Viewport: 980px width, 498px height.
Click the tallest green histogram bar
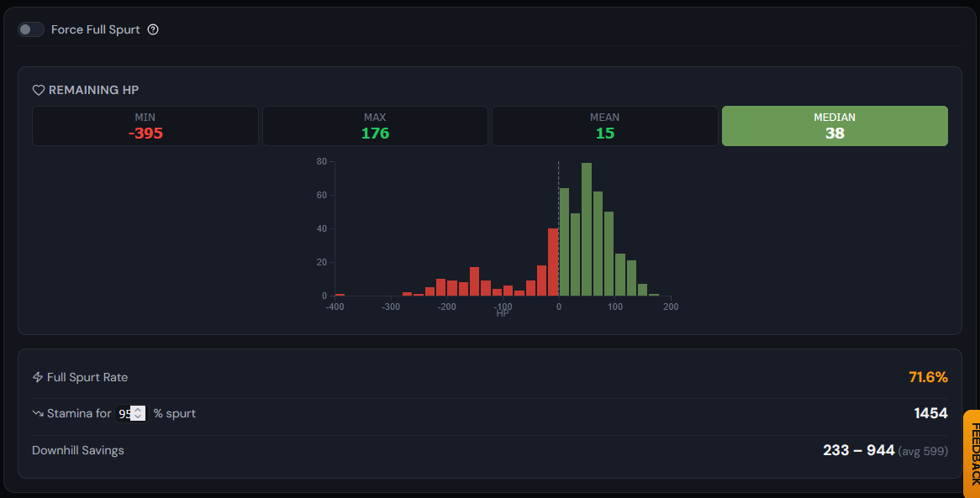587,229
